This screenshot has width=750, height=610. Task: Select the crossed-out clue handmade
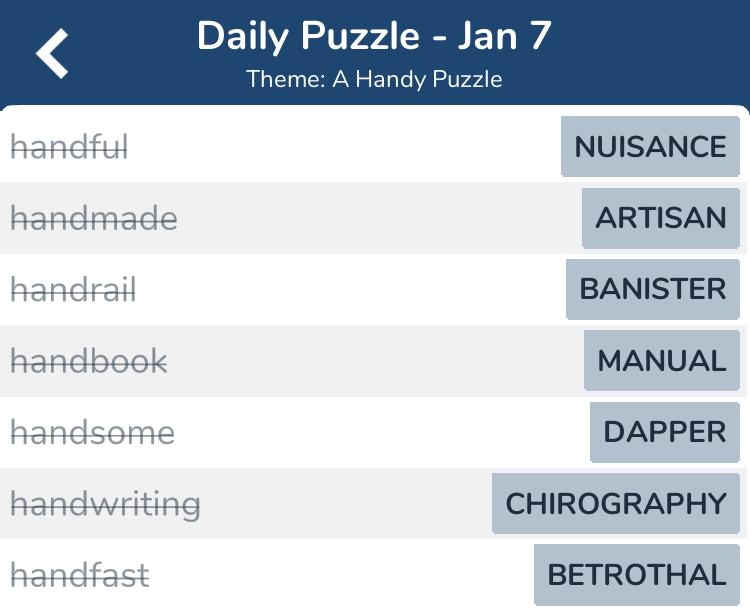(94, 218)
